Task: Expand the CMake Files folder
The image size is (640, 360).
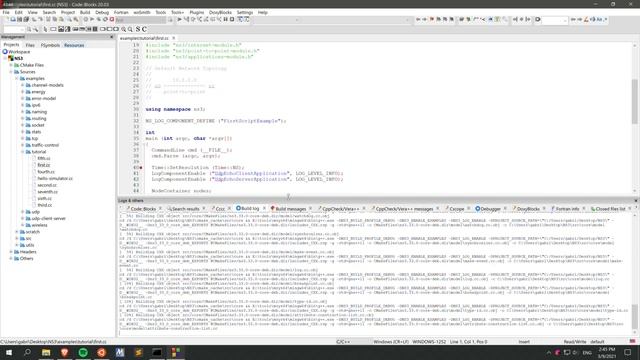Action: click(11, 65)
